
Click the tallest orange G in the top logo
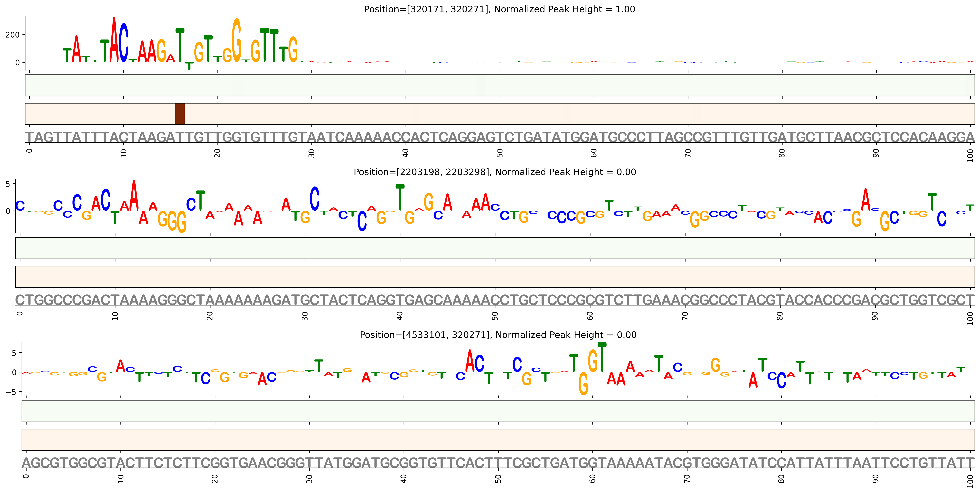237,40
